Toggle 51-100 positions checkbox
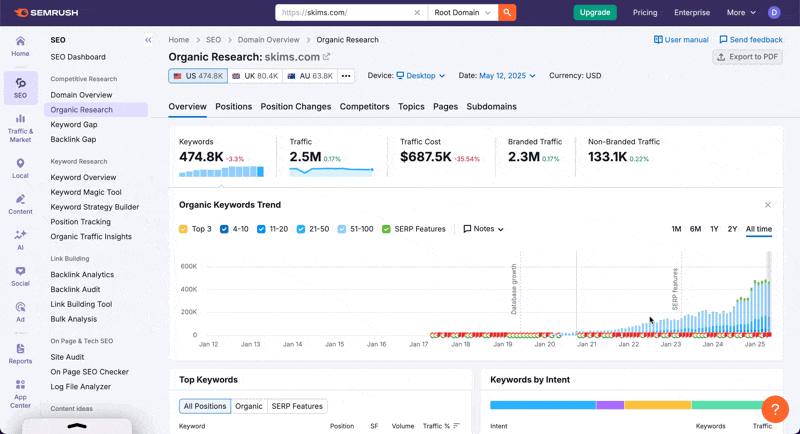The height and width of the screenshot is (434, 800). (x=342, y=229)
